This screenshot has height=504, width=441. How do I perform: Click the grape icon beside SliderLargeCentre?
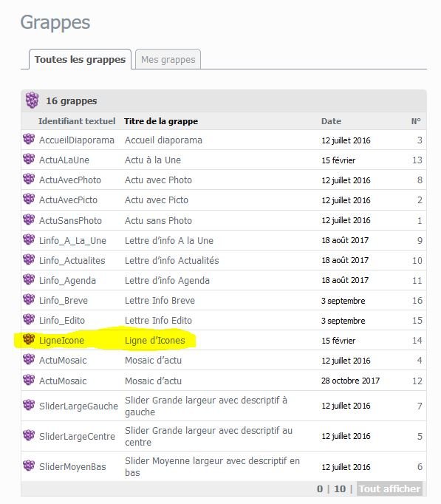click(x=29, y=435)
